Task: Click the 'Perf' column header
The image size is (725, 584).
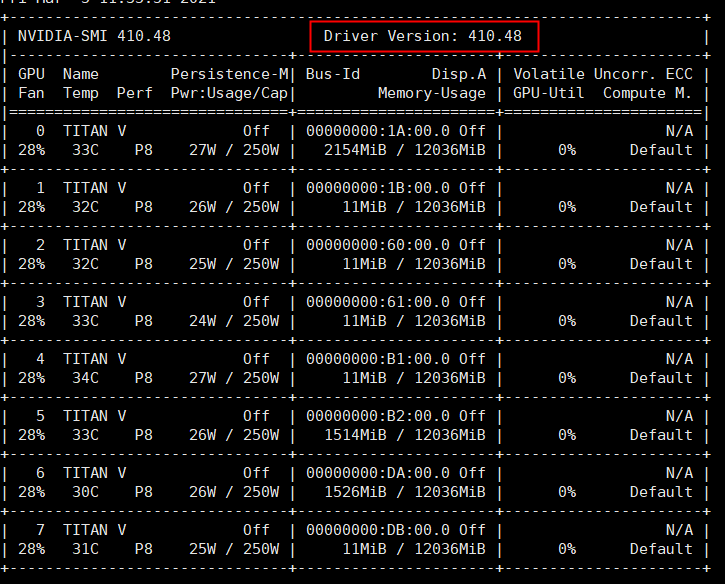Action: pos(135,93)
